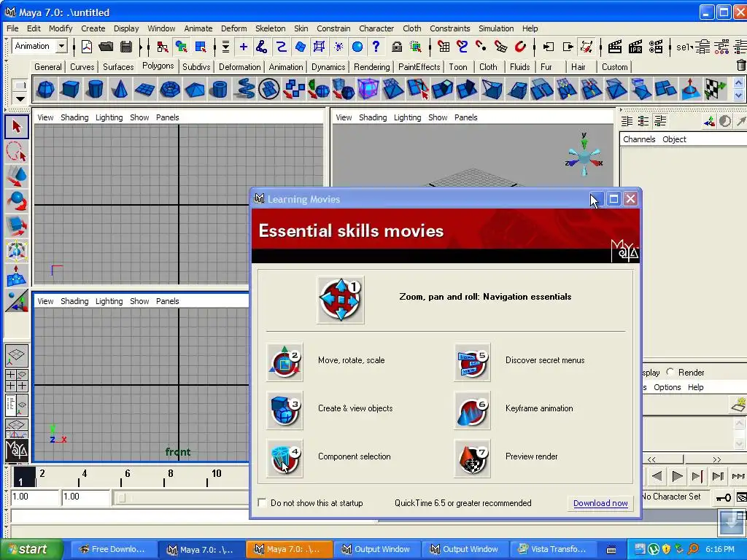Click the Render current frame clapperboard icon
The height and width of the screenshot is (560, 747).
615,47
